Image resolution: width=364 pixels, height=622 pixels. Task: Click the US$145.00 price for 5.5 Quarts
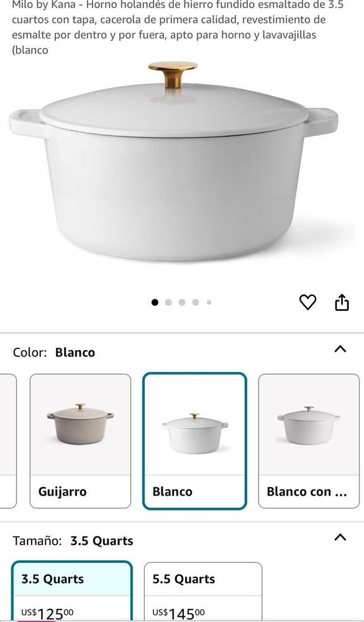[180, 611]
